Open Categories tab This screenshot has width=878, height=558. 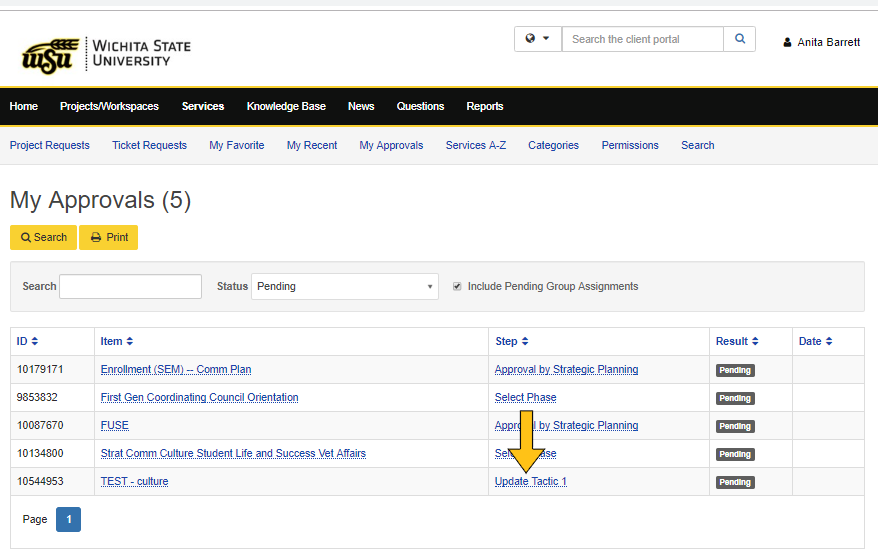(554, 146)
